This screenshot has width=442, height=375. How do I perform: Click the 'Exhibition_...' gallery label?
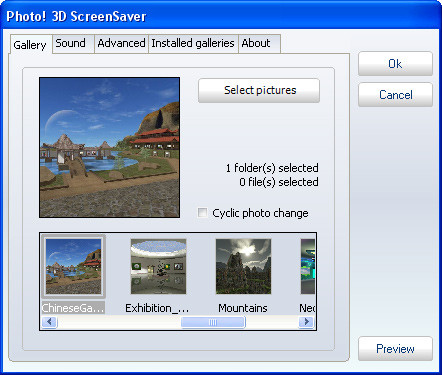point(157,308)
